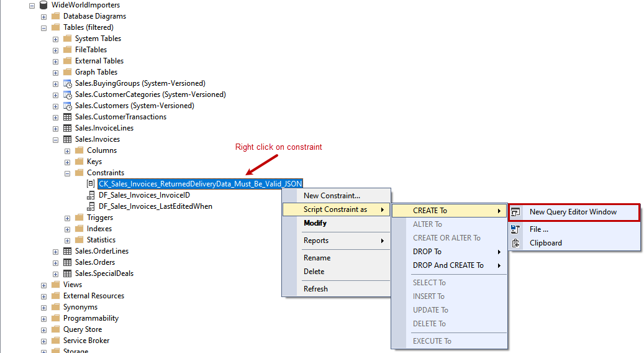Image resolution: width=644 pixels, height=353 pixels.
Task: Collapse the Sales.Invoices table node
Action: coord(55,140)
